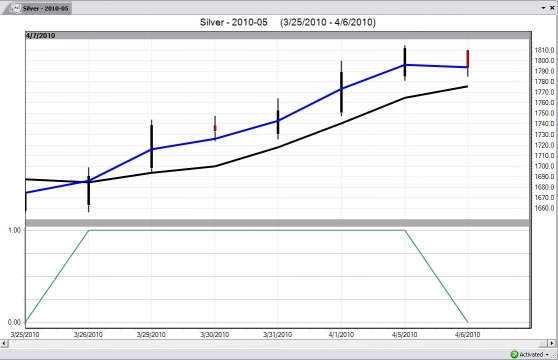Click the 4/7/2010 date header label
Screen dimensions: 558x360
40,36
